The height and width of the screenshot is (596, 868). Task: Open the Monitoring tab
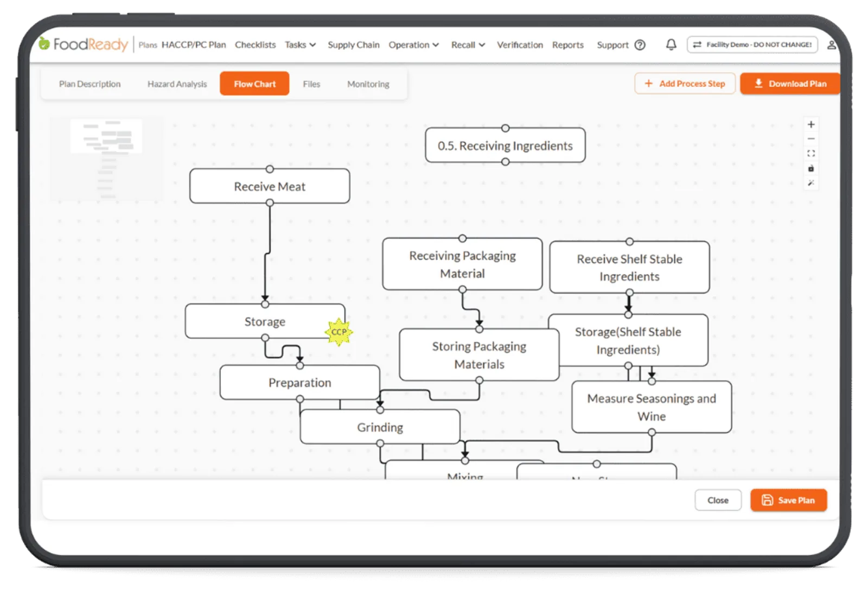pos(368,84)
